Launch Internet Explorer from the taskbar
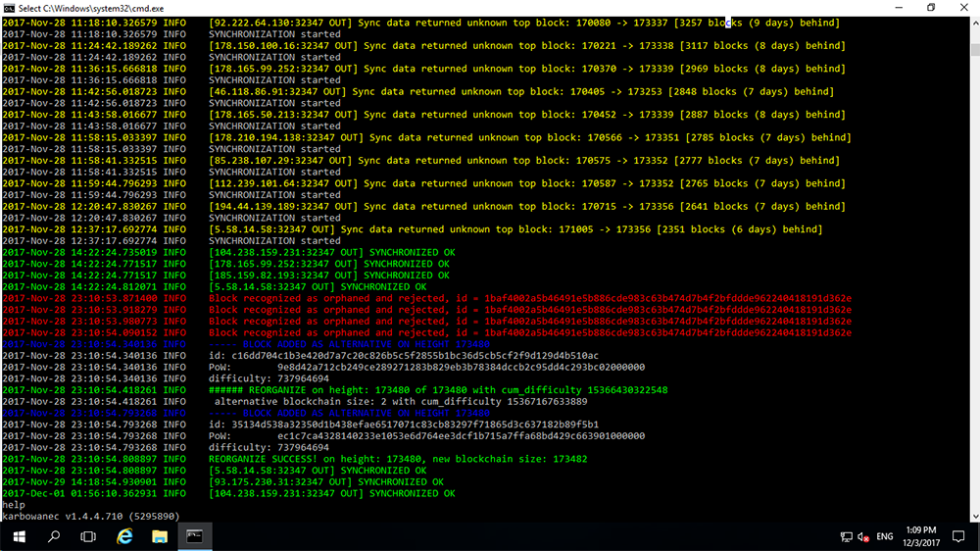Image resolution: width=980 pixels, height=551 pixels. pos(124,536)
